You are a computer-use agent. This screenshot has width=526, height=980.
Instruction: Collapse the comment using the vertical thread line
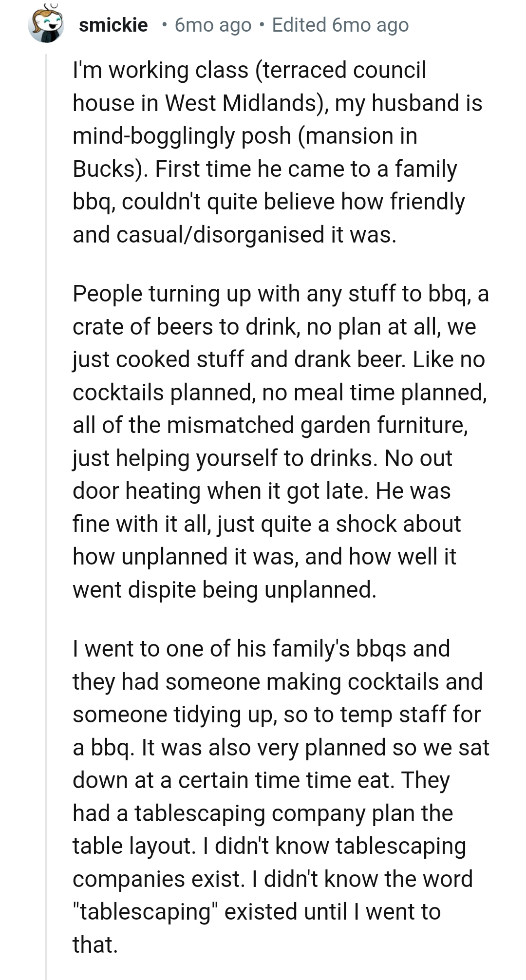[x=46, y=487]
